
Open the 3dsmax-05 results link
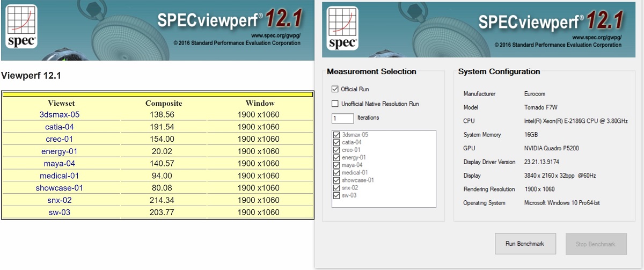[60, 115]
